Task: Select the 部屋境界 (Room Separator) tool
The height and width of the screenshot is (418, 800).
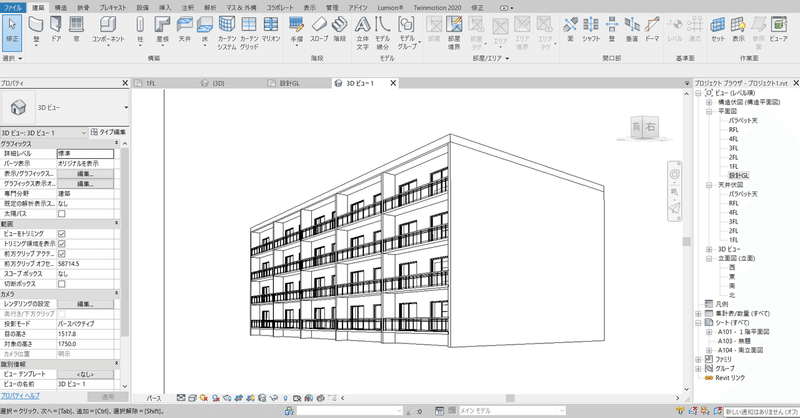Action: 454,33
